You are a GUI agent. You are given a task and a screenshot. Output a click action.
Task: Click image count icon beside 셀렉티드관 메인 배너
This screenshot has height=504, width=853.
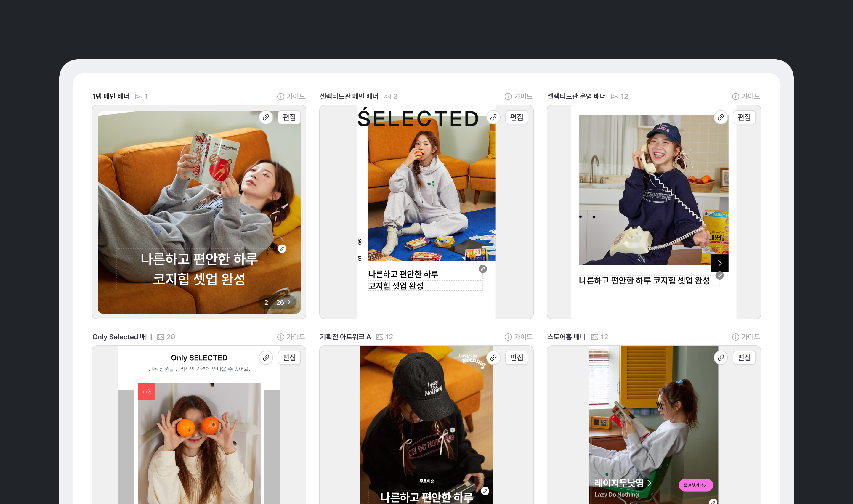pyautogui.click(x=387, y=97)
